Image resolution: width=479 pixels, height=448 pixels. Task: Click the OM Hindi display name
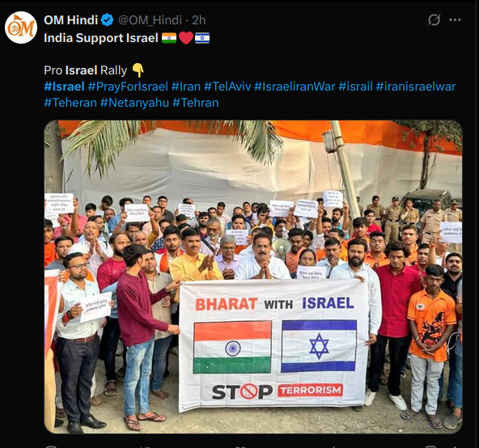[x=71, y=20]
